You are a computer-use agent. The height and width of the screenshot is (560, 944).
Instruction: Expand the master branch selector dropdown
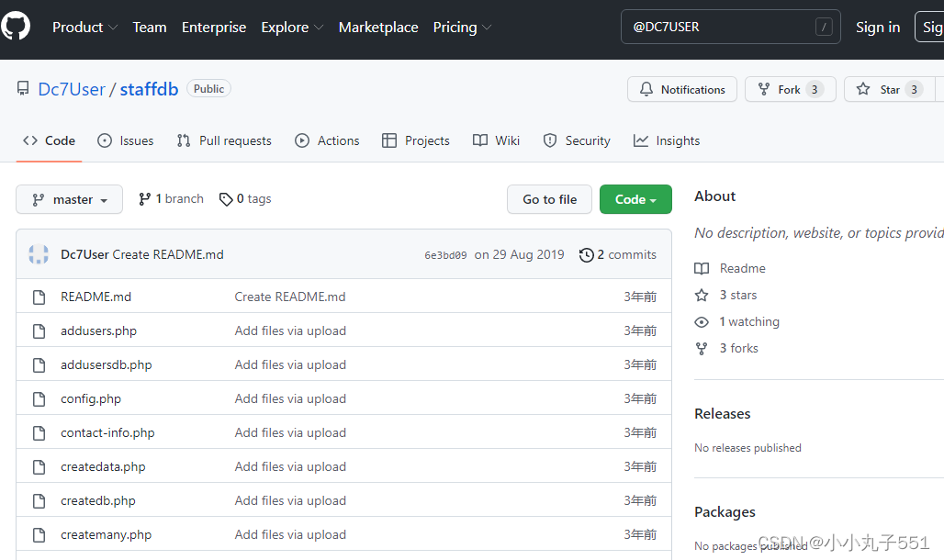pyautogui.click(x=69, y=199)
